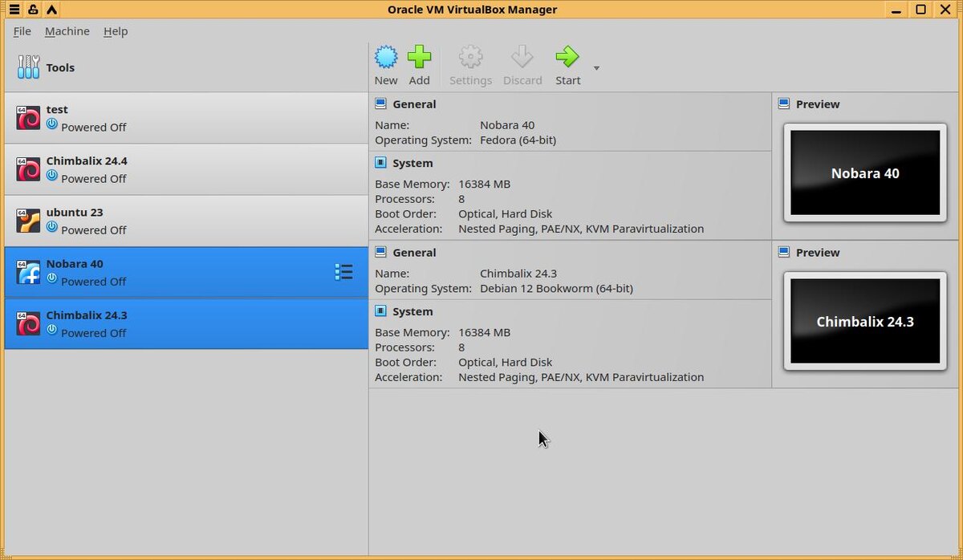
Task: Expand the Start button dropdown arrow
Action: (x=596, y=68)
